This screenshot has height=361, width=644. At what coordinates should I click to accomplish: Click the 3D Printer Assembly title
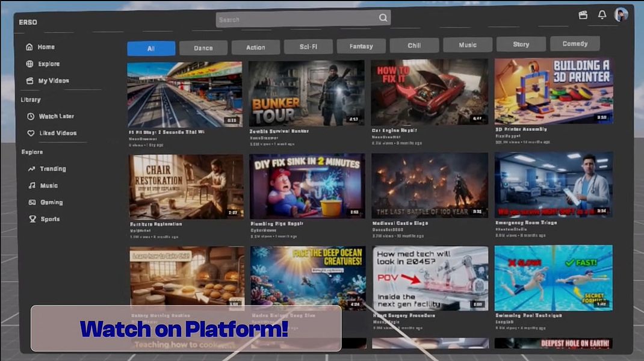(x=521, y=129)
